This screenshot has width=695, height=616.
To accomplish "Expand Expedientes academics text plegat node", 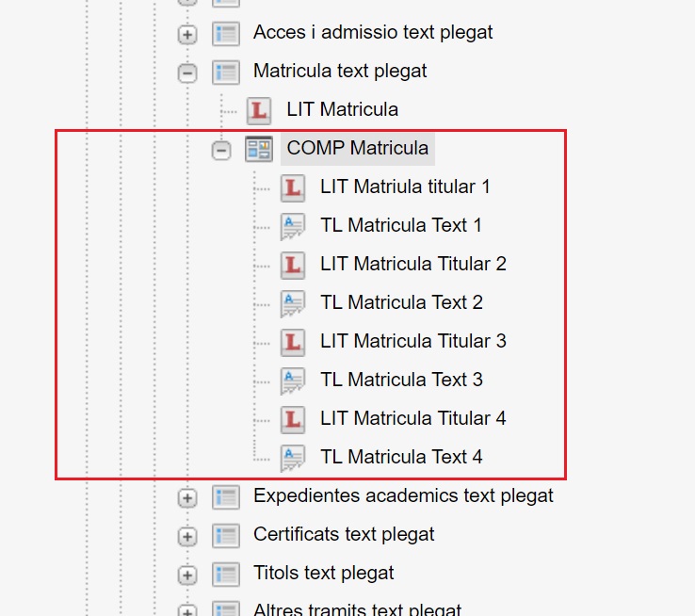I will [x=187, y=498].
